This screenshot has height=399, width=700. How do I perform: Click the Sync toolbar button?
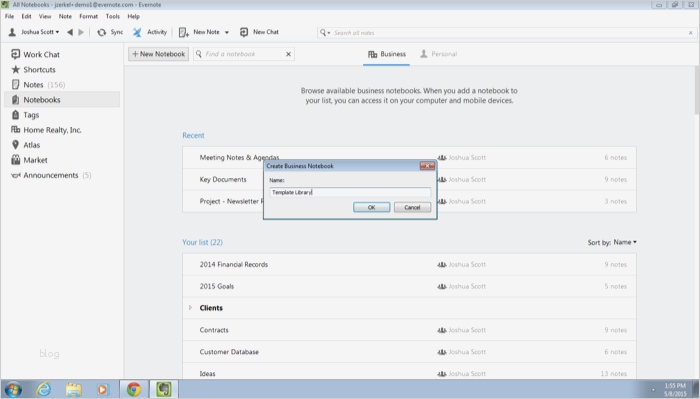pyautogui.click(x=110, y=32)
